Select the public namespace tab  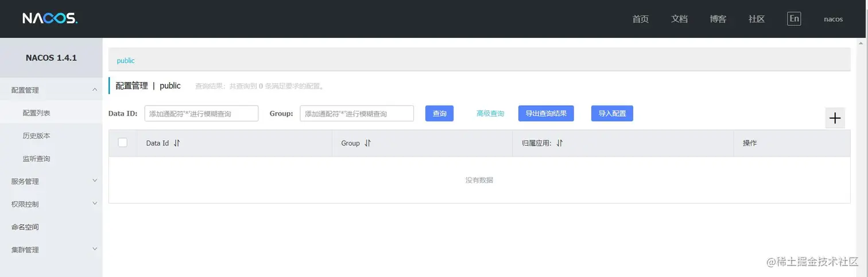coord(126,60)
